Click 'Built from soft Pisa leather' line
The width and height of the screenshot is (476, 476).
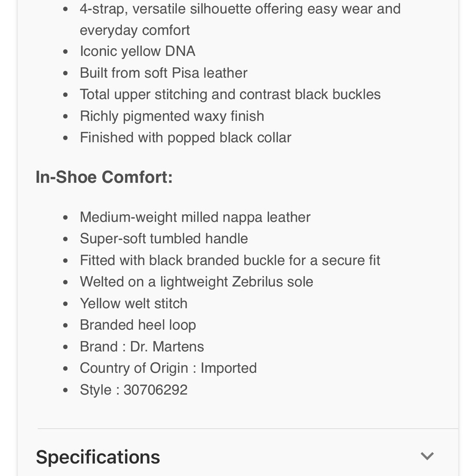coord(164,73)
